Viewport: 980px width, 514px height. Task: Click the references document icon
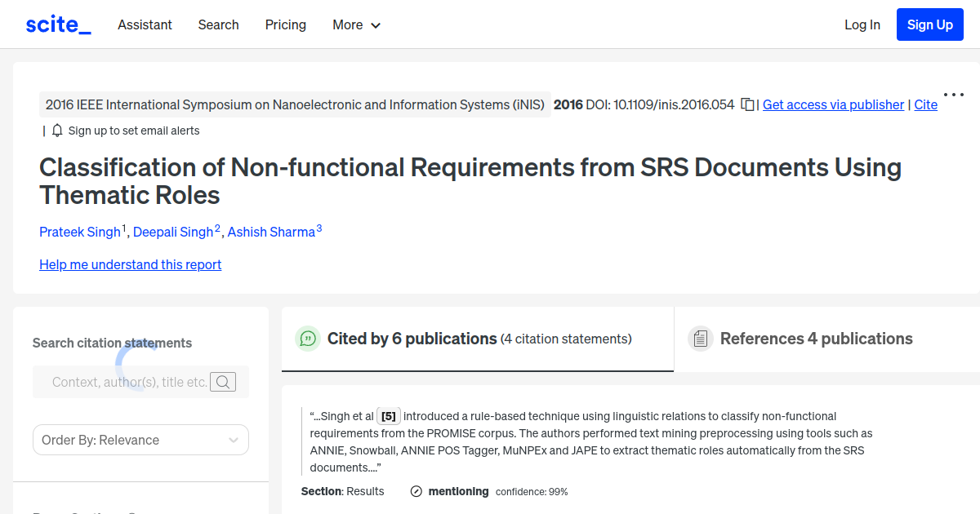pyautogui.click(x=701, y=338)
